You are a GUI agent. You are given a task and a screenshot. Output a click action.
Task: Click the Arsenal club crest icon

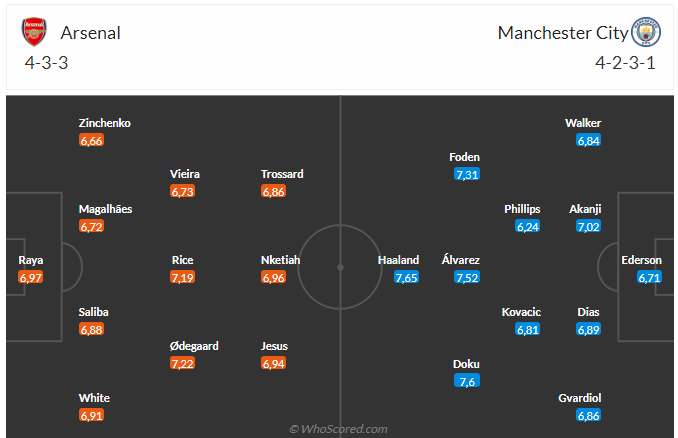[34, 32]
